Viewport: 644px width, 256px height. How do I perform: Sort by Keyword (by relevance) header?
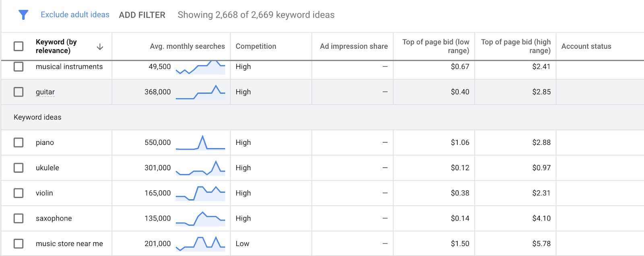click(56, 46)
